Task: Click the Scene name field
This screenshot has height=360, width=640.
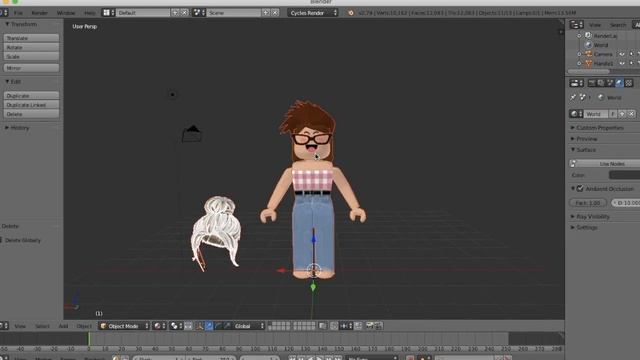Action: [233, 13]
